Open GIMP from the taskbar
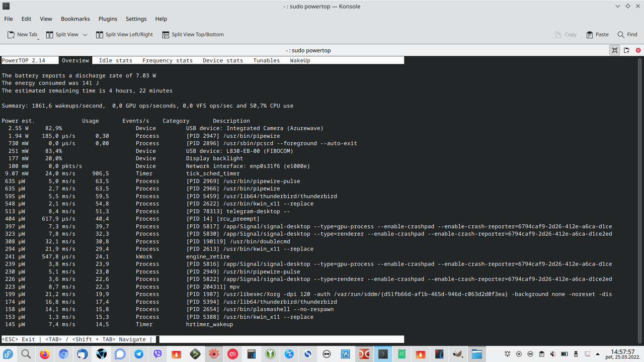The height and width of the screenshot is (362, 644). 458,354
